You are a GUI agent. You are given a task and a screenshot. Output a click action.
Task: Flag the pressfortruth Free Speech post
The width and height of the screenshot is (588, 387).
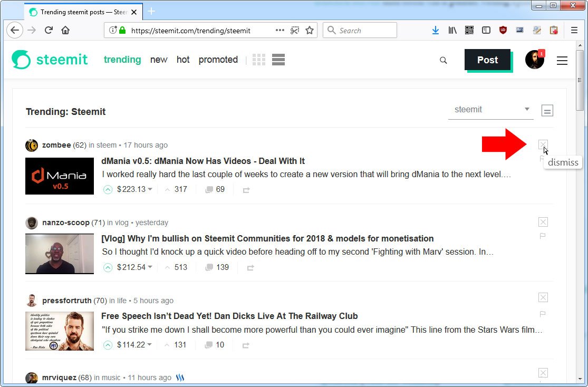click(x=542, y=314)
